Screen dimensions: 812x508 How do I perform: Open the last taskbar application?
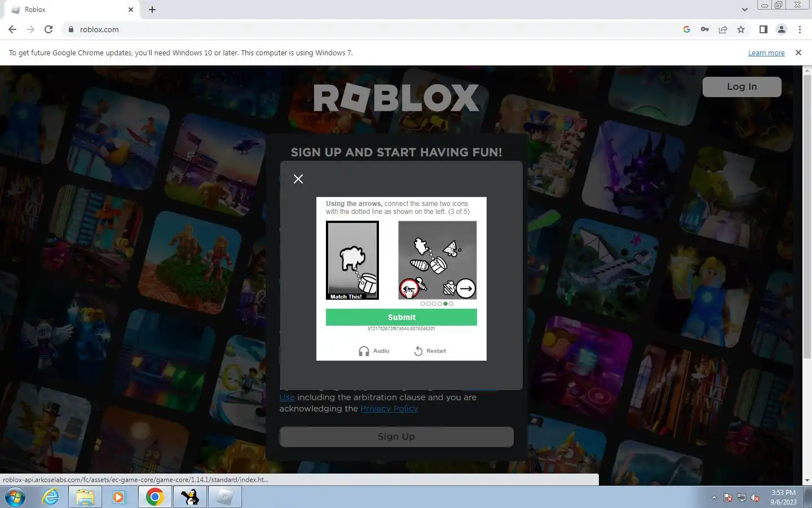pyautogui.click(x=225, y=497)
